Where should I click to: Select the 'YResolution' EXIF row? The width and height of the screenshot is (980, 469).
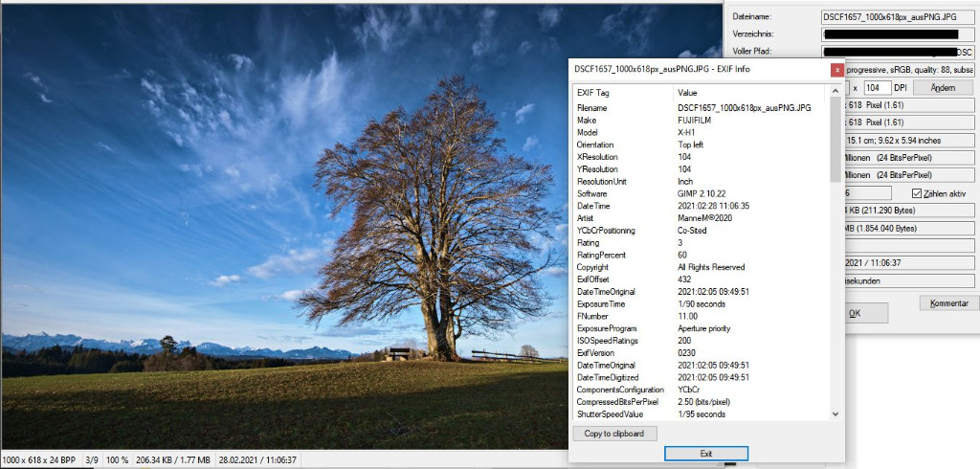[702, 169]
